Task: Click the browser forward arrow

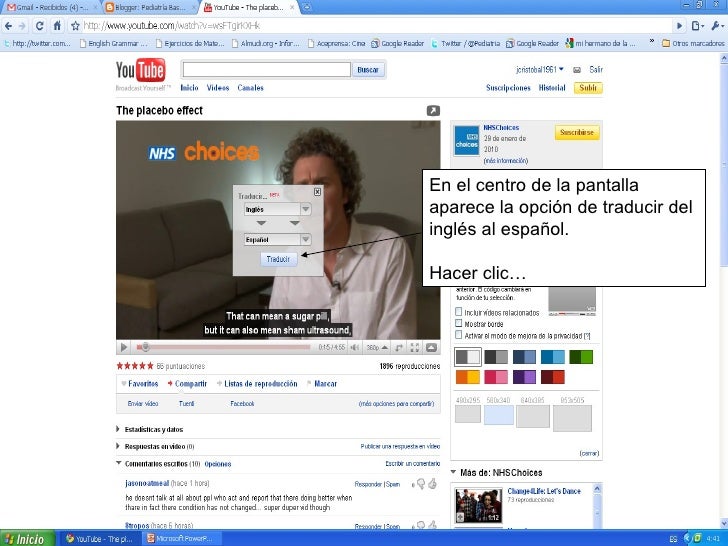Action: pos(22,26)
